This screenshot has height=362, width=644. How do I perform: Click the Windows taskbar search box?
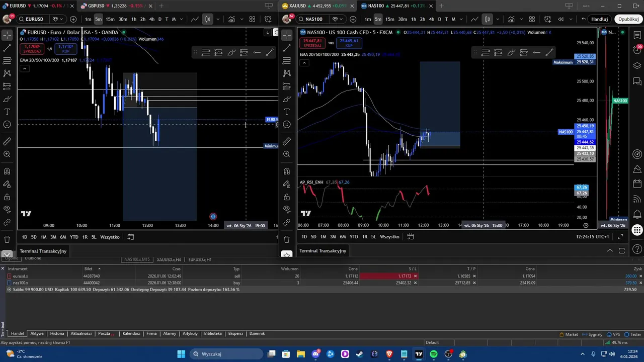point(225,354)
